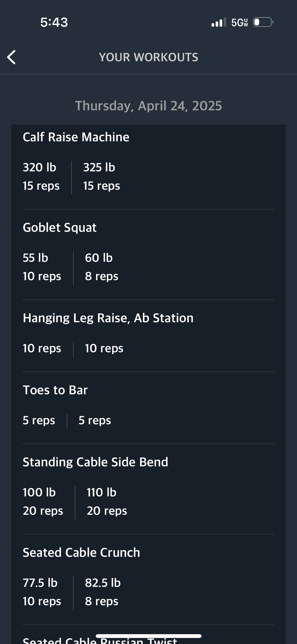Select the 60 lb goblet squat set
297x644 pixels.
[x=102, y=267]
